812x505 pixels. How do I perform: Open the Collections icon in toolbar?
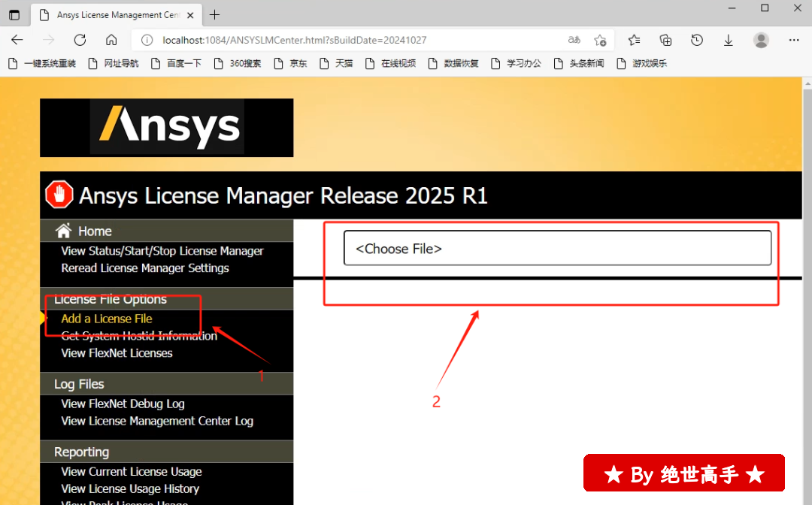(665, 40)
